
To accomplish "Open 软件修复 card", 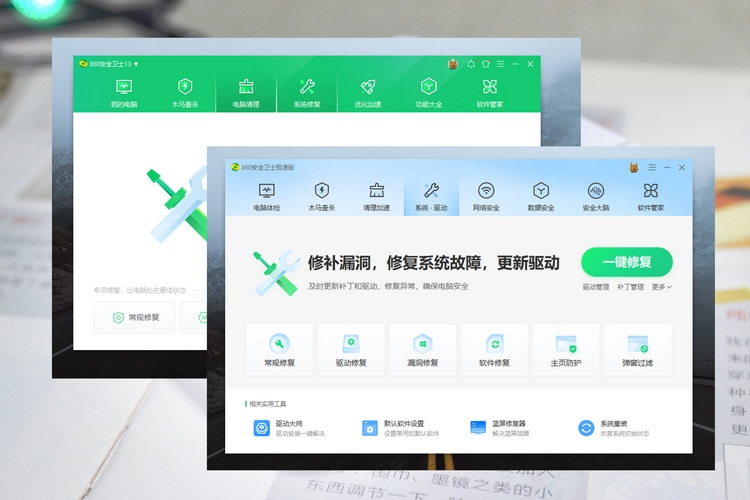I will [x=494, y=350].
